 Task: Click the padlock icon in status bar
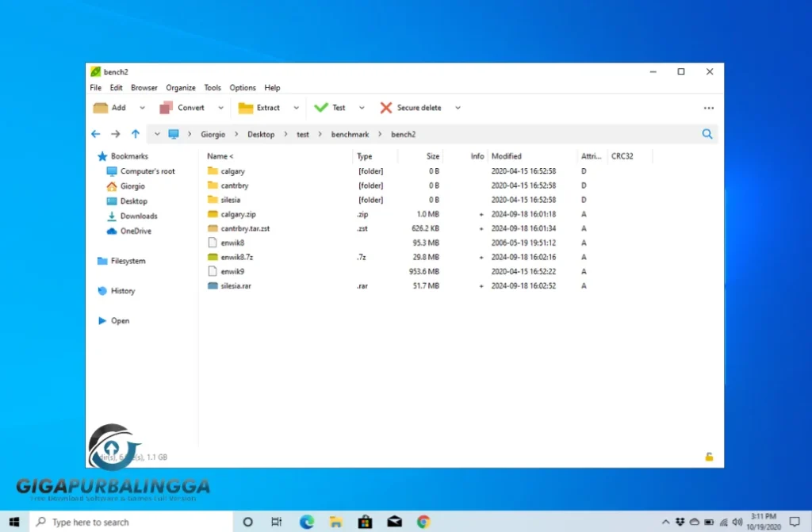pyautogui.click(x=709, y=457)
